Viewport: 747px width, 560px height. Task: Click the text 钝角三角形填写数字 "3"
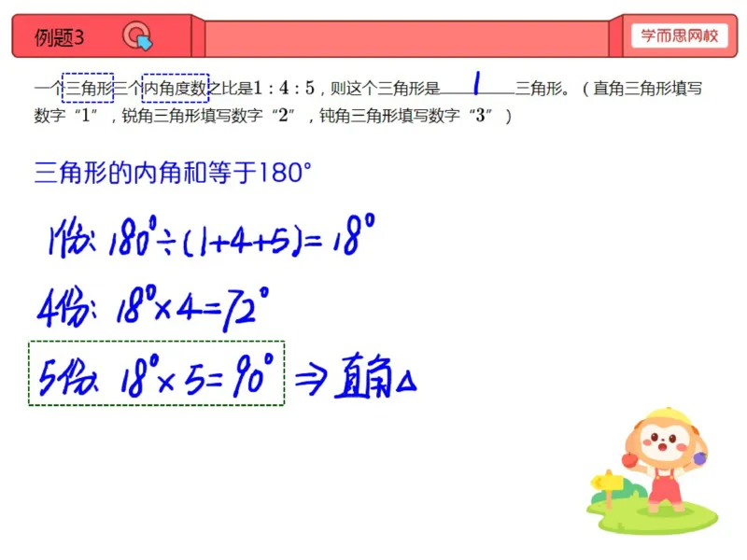point(405,115)
